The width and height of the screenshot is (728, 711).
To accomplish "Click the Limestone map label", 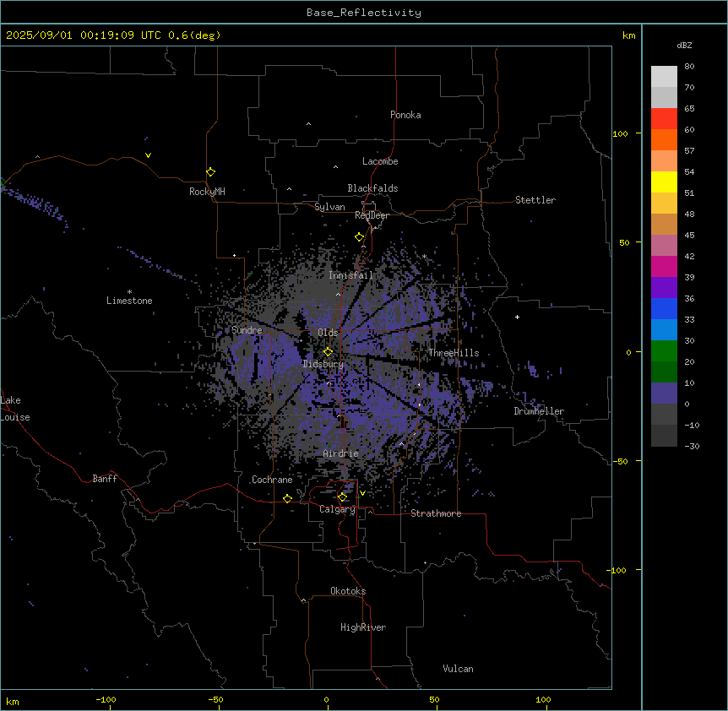I will 129,301.
